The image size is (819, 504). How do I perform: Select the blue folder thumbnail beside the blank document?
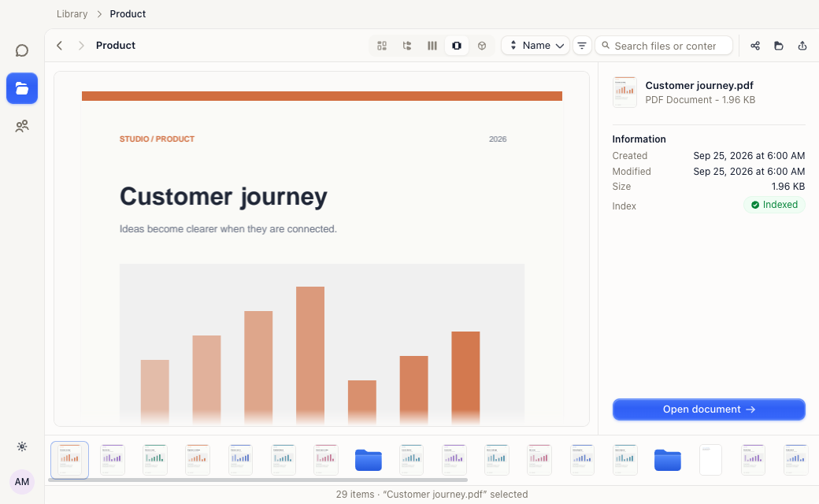tap(668, 460)
